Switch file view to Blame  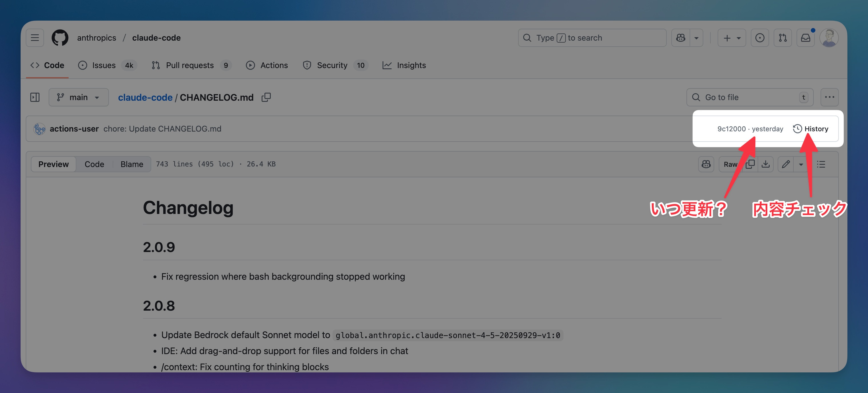pyautogui.click(x=132, y=164)
